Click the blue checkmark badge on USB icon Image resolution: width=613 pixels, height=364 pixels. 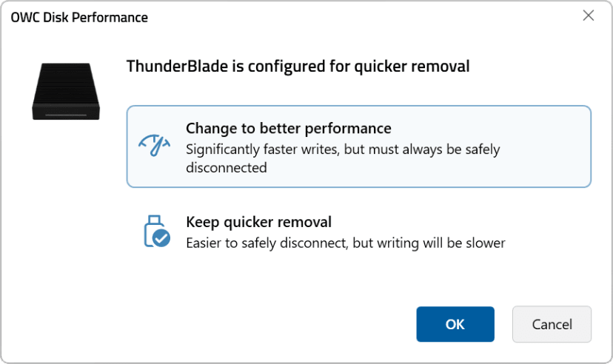point(161,237)
